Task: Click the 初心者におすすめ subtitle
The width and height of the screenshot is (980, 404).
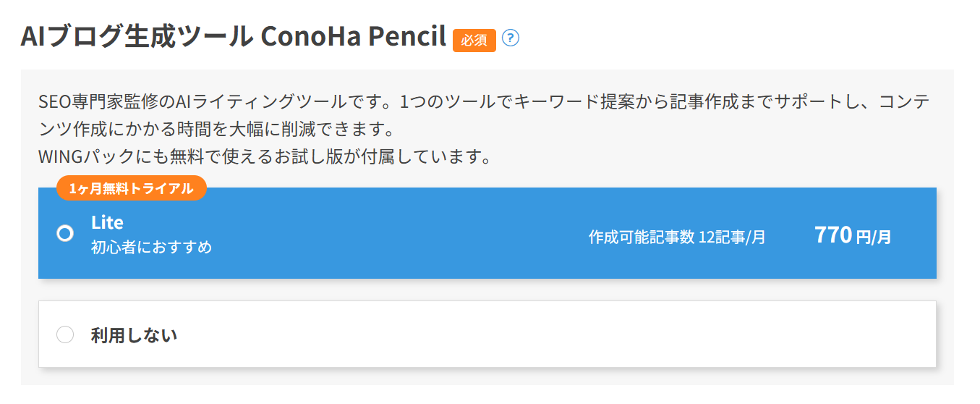Action: (x=151, y=247)
